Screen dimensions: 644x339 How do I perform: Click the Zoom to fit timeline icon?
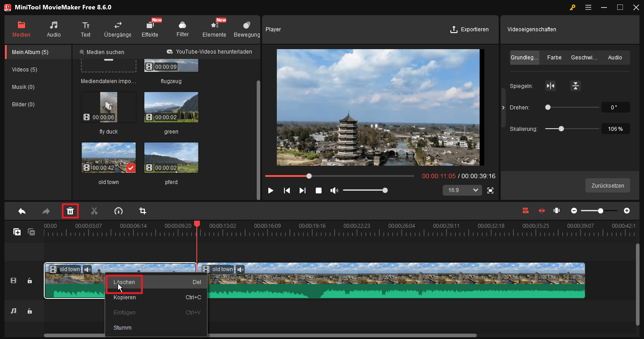pos(556,210)
